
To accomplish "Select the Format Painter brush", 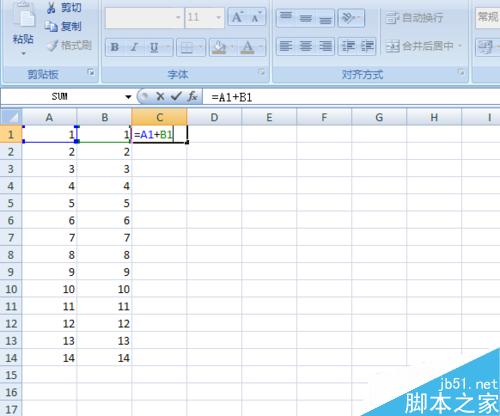I will tap(69, 45).
